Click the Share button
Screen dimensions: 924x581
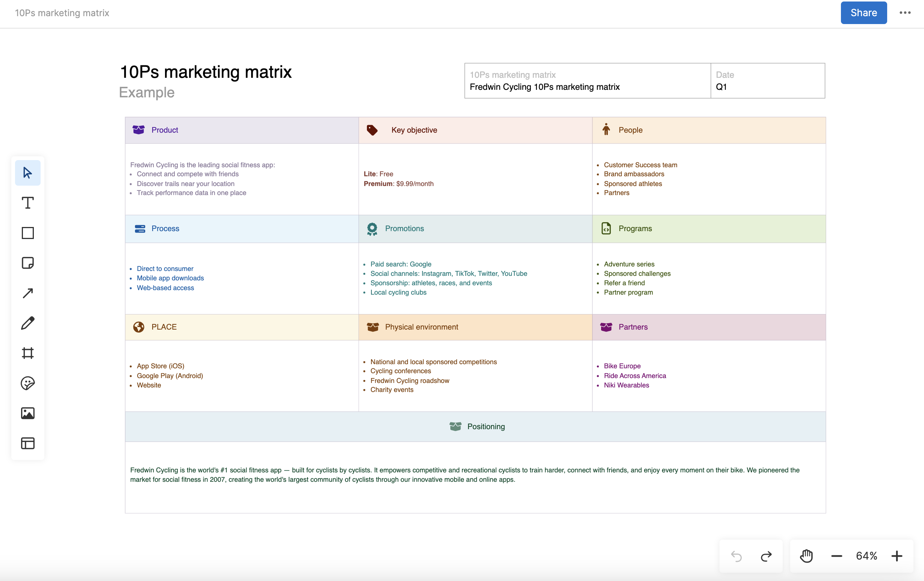[x=863, y=13]
